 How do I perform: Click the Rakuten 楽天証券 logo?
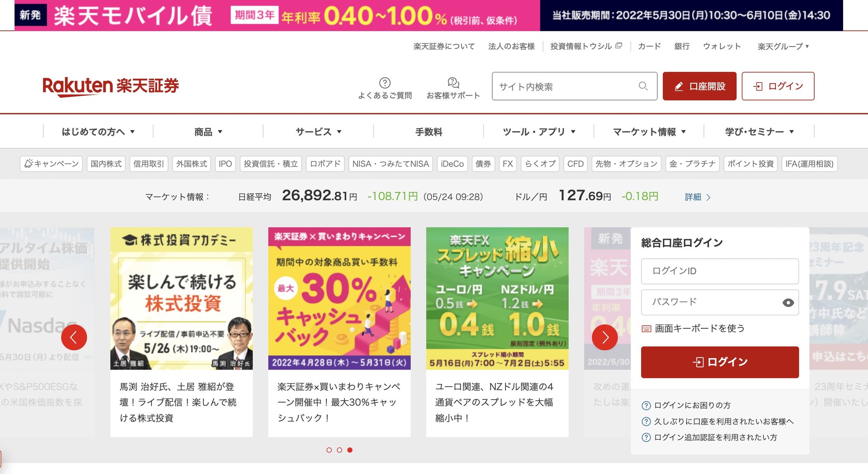coord(111,86)
